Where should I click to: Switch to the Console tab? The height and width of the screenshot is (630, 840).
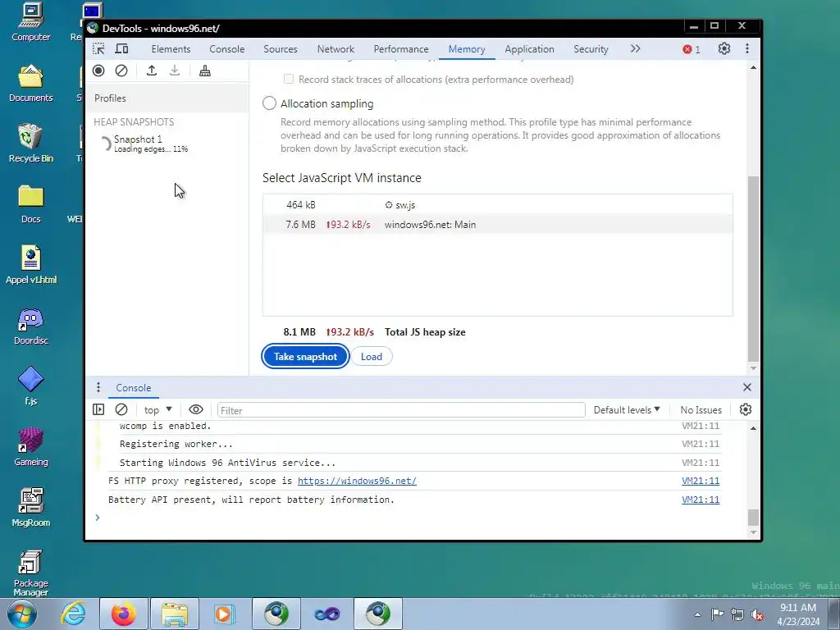click(x=227, y=48)
